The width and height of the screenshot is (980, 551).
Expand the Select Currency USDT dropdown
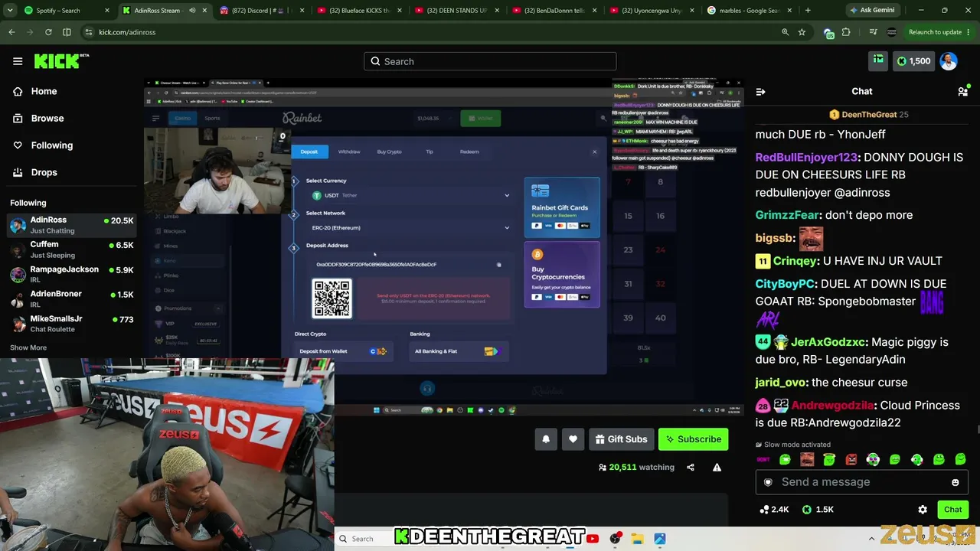[x=410, y=195]
